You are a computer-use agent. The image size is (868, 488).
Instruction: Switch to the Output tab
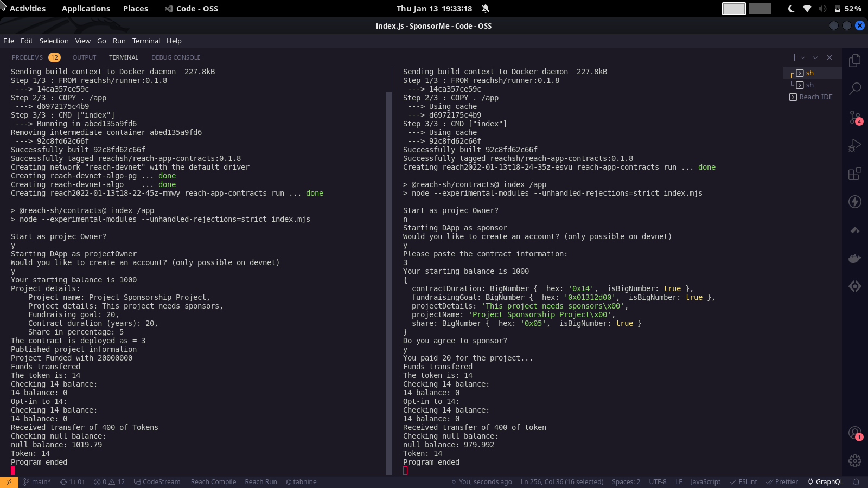(x=84, y=57)
